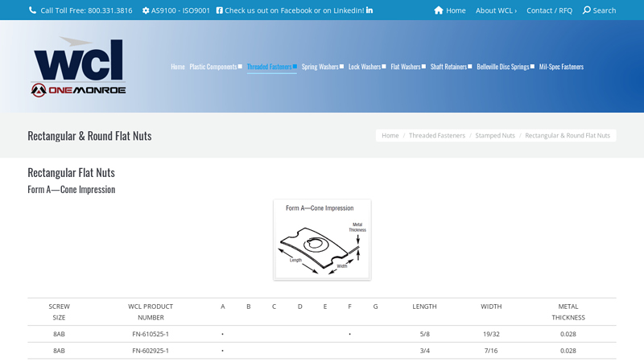Open the About WCL dropdown menu
Viewport: 644px width, 362px height.
496,10
